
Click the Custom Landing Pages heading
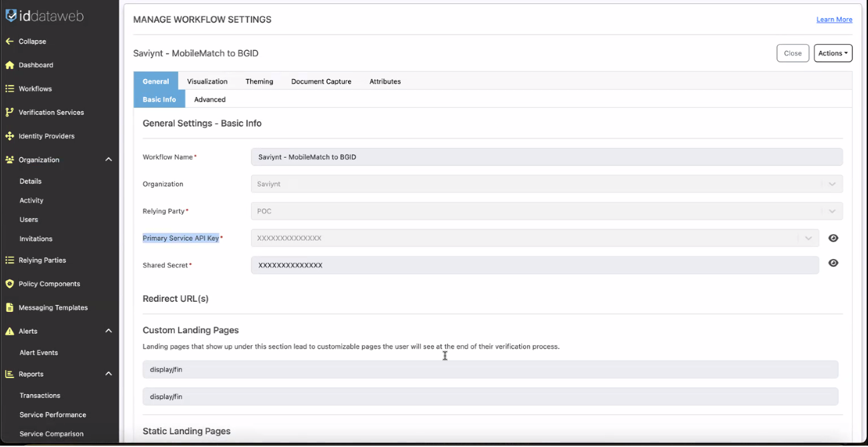click(x=191, y=330)
